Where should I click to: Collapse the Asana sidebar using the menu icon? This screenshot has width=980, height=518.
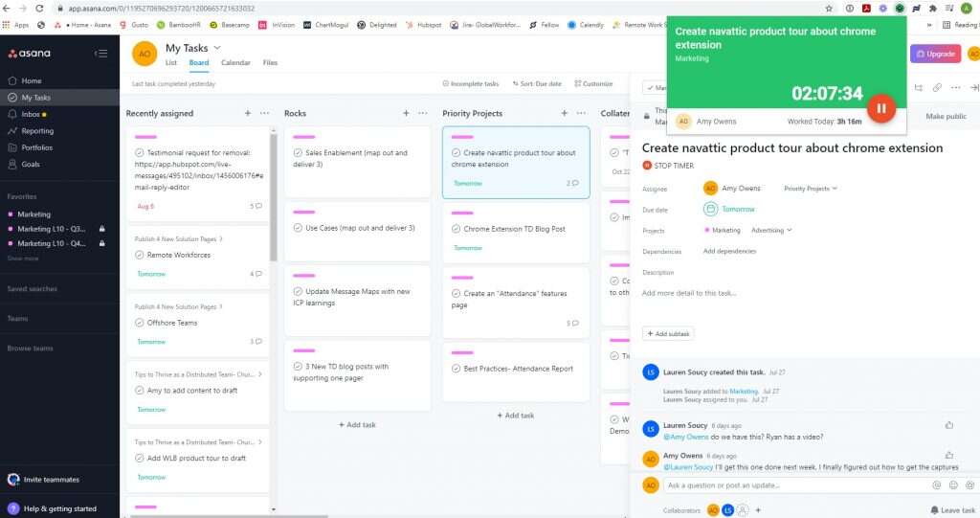click(x=100, y=54)
